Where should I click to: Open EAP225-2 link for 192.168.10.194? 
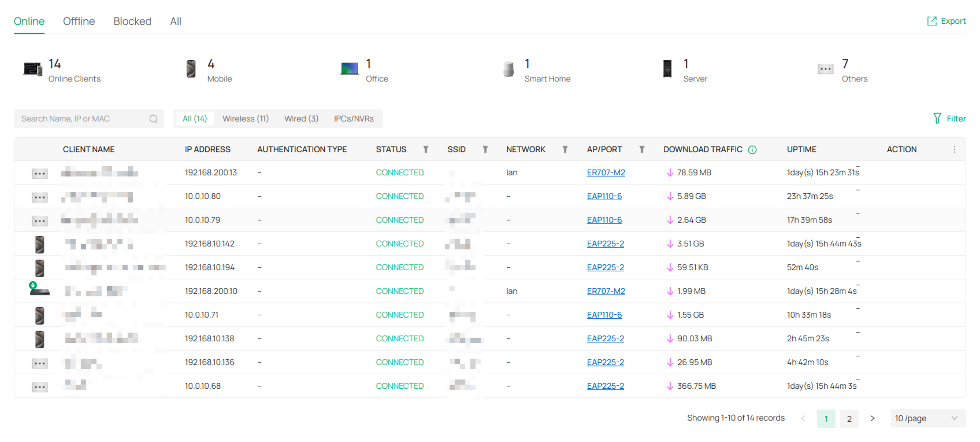click(x=605, y=267)
